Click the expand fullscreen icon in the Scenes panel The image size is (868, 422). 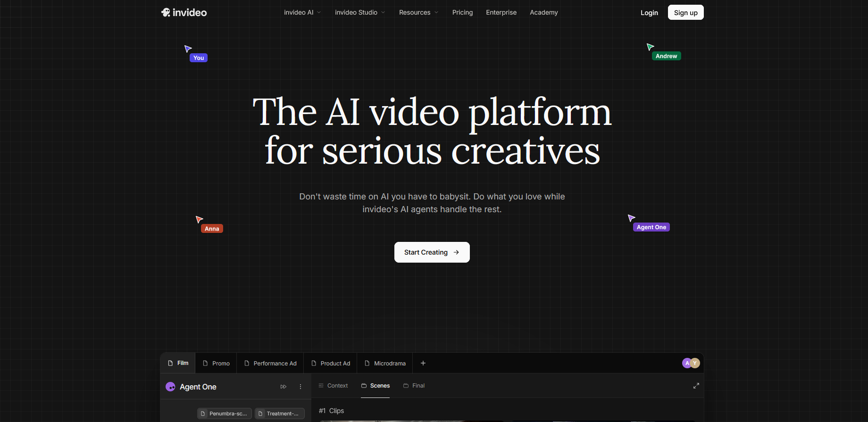click(x=696, y=386)
